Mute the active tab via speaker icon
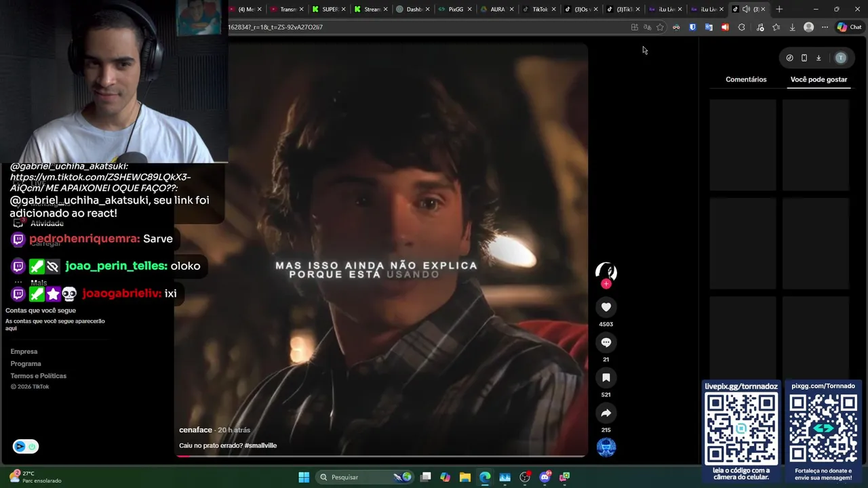Viewport: 868px width, 488px height. pyautogui.click(x=746, y=9)
